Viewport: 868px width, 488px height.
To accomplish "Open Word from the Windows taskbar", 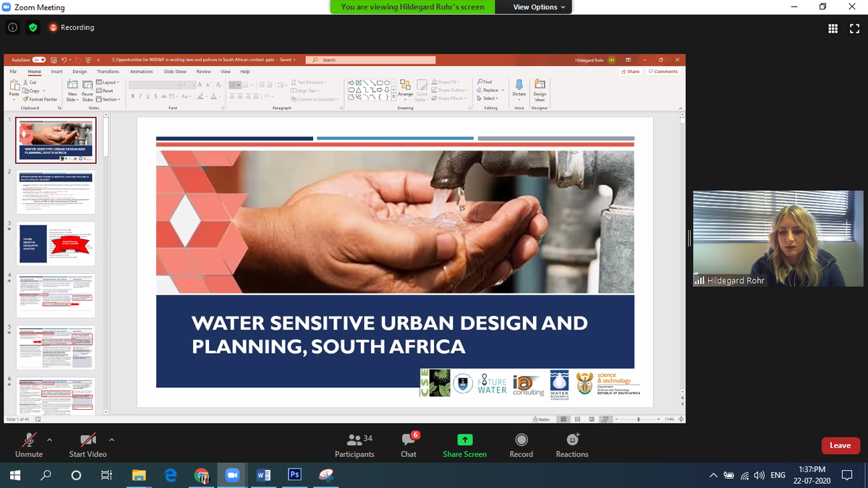I will click(x=263, y=475).
